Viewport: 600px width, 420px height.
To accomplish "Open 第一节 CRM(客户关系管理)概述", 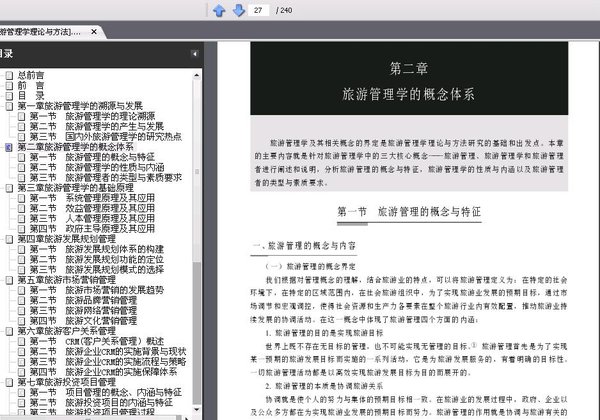I will click(x=97, y=341).
